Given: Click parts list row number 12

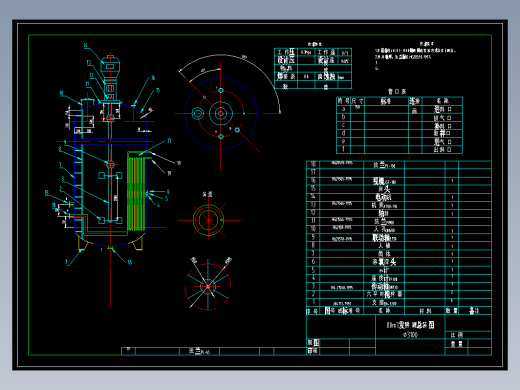Looking at the screenshot, I should point(399,213).
